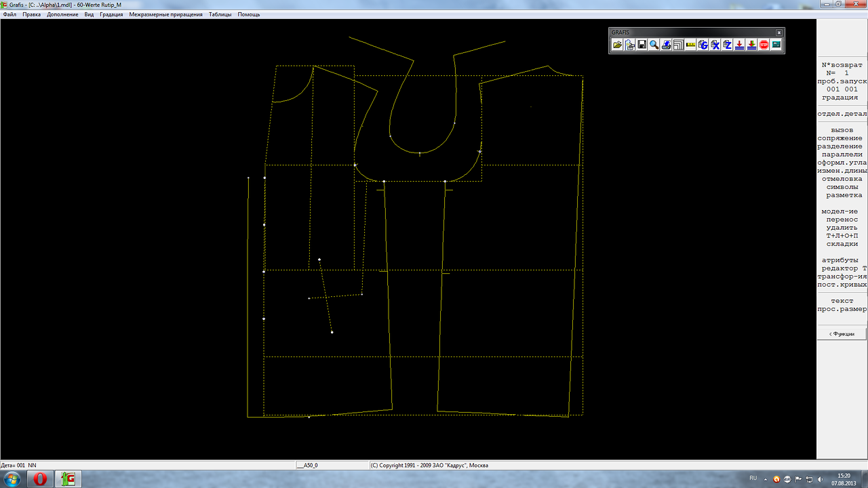Click the '< Функции' button
The height and width of the screenshot is (488, 868).
point(842,334)
